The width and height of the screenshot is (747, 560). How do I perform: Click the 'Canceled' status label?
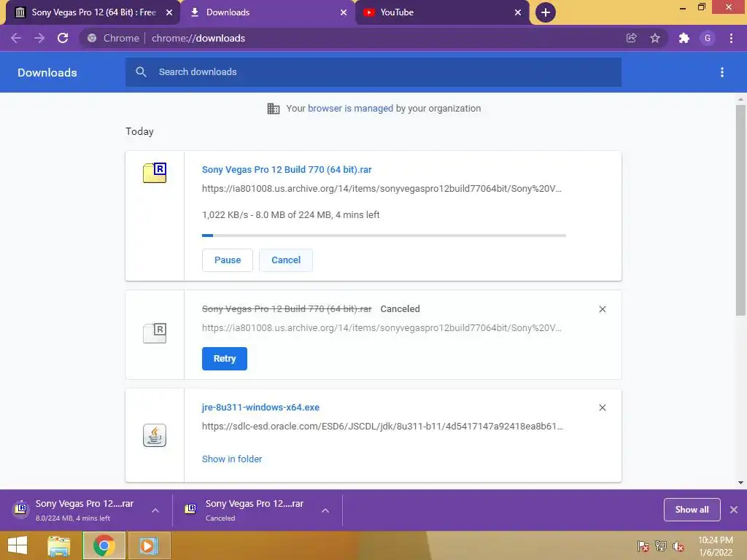click(x=400, y=309)
